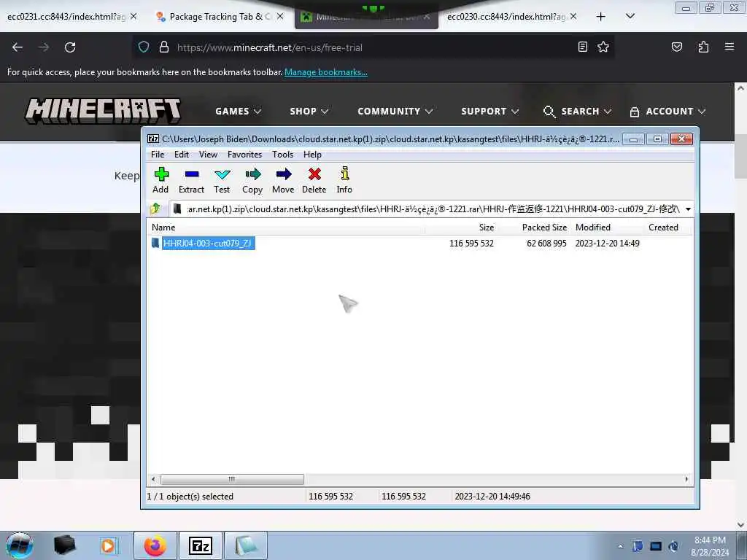Click the list all tabs chevron
The width and height of the screenshot is (747, 560).
pos(630,16)
